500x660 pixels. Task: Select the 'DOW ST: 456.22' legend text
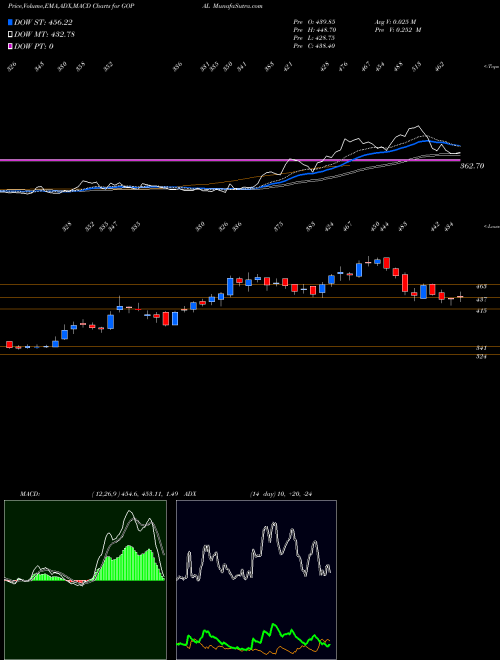coord(43,23)
